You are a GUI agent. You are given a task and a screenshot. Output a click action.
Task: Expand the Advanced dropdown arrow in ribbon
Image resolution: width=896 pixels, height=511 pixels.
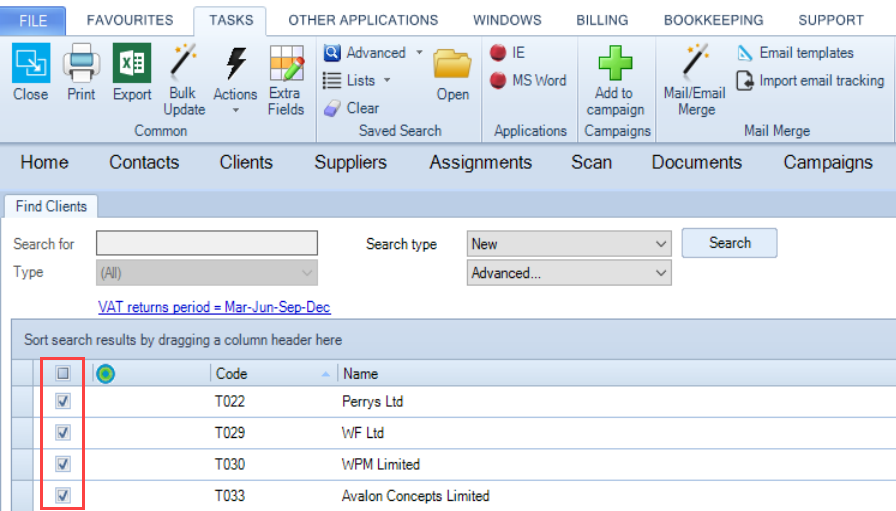(x=419, y=53)
